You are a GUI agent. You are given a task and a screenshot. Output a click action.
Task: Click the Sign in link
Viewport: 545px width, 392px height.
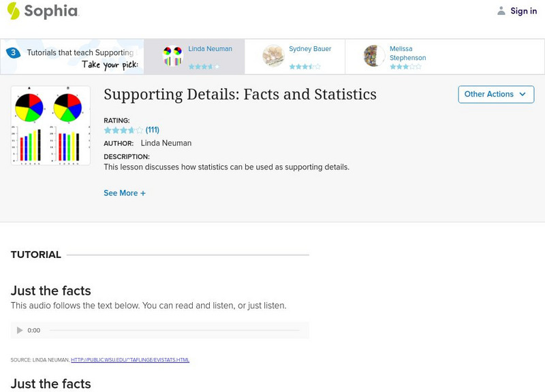click(523, 11)
